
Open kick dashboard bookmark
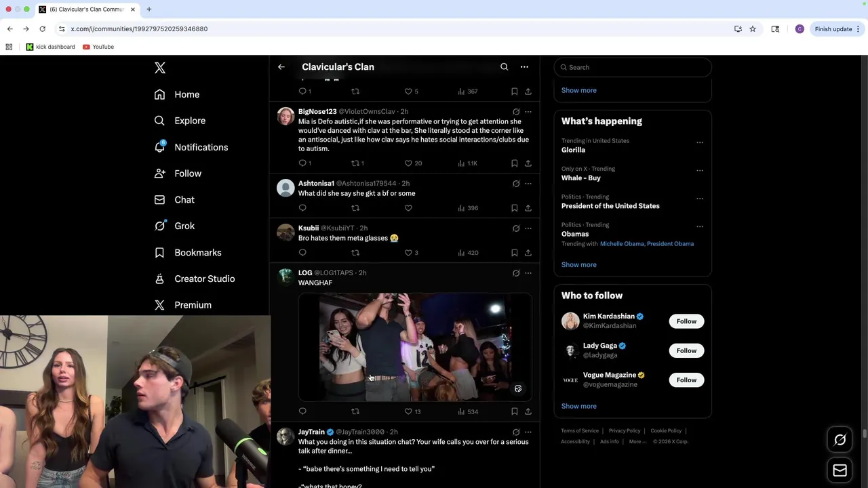point(51,47)
